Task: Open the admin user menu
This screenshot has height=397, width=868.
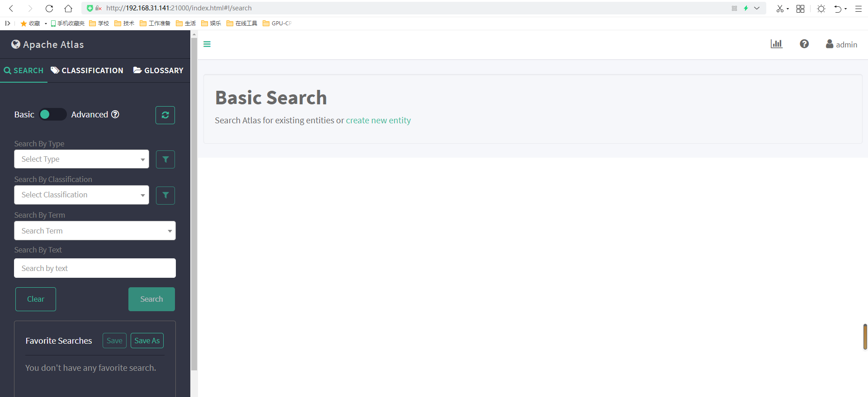Action: [841, 44]
